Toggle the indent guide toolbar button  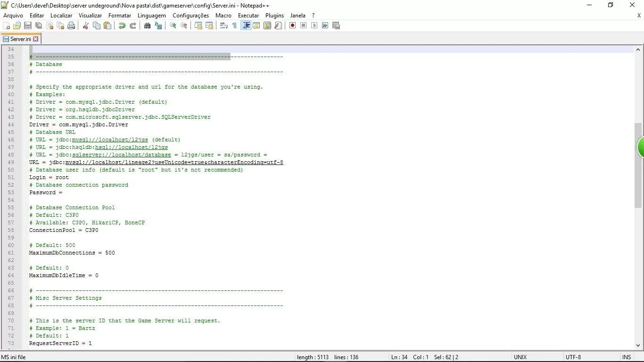pyautogui.click(x=246, y=25)
